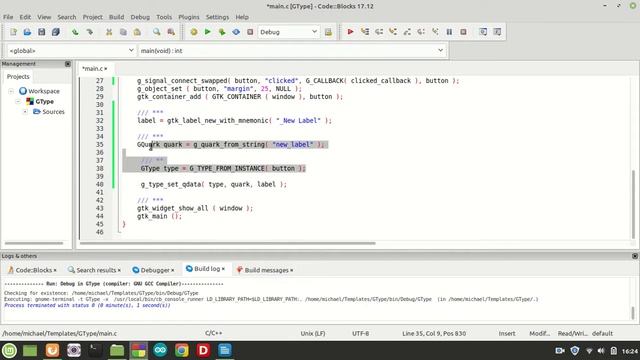Image resolution: width=640 pixels, height=360 pixels.
Task: Open the Edit menu
Action: pyautogui.click(x=25, y=17)
